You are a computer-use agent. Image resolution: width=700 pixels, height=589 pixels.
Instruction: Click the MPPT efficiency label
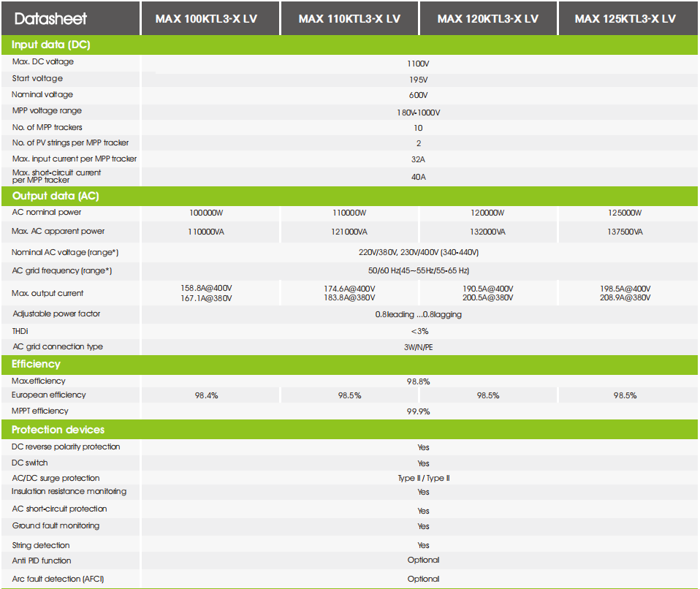pyautogui.click(x=41, y=411)
